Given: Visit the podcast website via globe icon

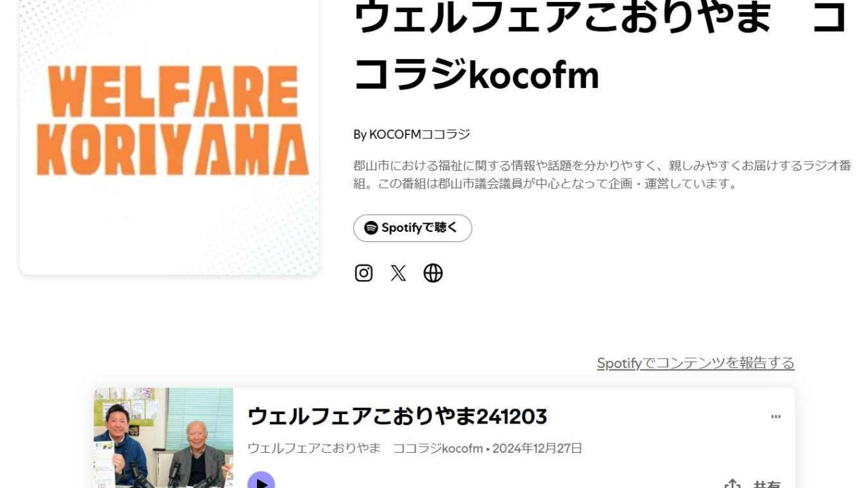Looking at the screenshot, I should pos(433,273).
